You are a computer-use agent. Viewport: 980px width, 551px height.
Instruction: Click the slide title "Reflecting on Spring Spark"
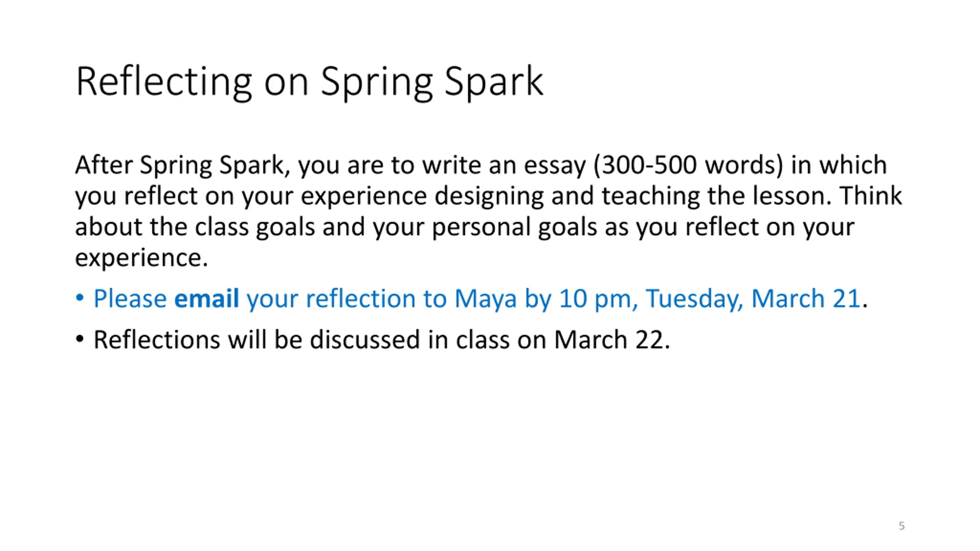(309, 82)
